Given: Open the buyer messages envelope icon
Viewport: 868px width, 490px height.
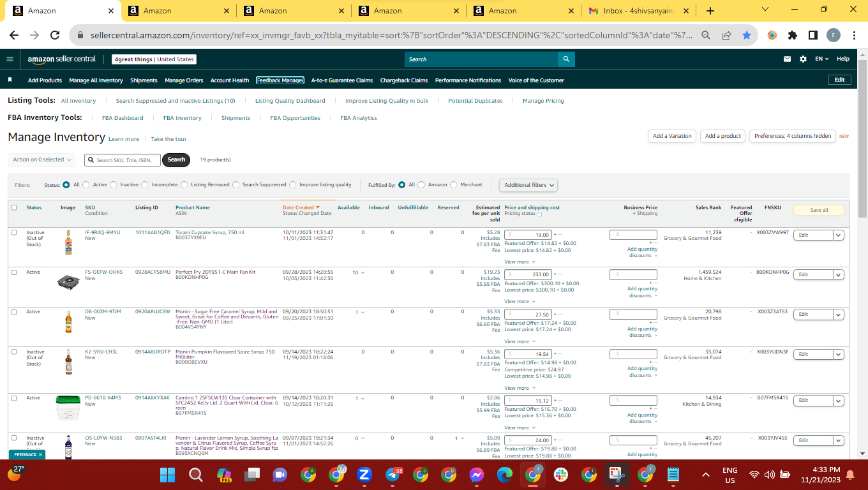Looking at the screenshot, I should point(787,59).
